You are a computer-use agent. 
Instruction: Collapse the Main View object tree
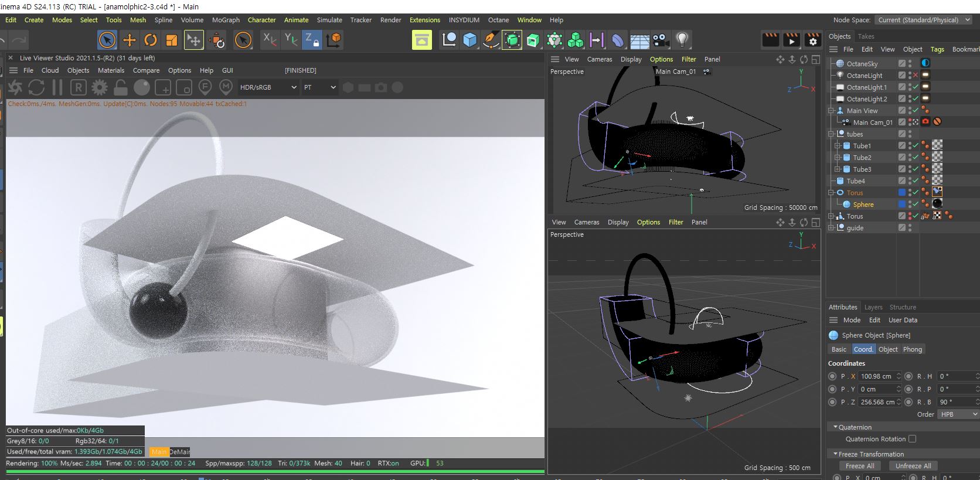point(832,111)
